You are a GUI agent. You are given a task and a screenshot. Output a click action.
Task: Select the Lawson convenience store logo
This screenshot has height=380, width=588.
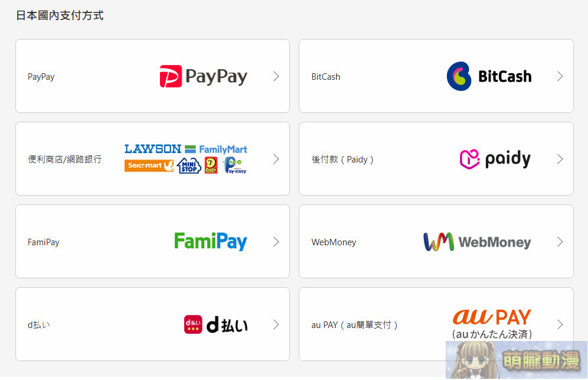153,149
